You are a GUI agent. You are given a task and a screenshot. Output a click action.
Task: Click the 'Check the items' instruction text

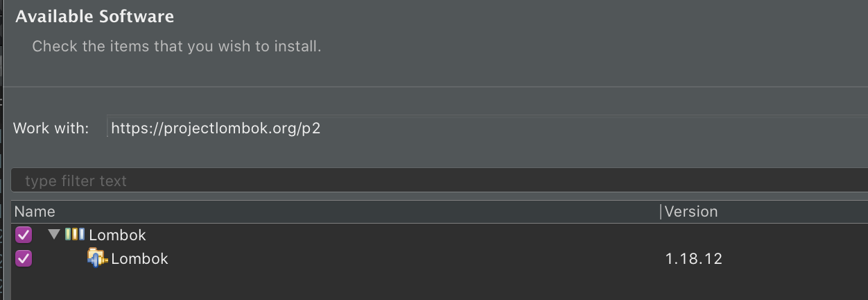pyautogui.click(x=177, y=47)
